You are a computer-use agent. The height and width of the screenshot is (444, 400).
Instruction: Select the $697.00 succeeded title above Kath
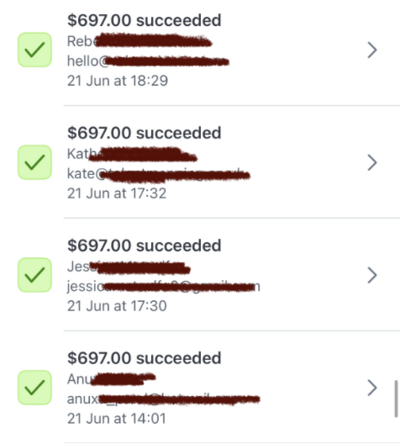click(x=144, y=133)
